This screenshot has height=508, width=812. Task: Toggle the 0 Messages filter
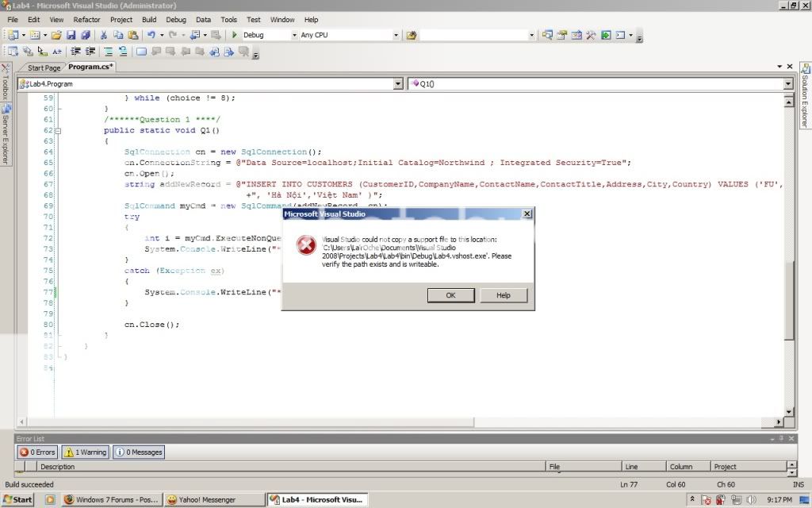139,452
